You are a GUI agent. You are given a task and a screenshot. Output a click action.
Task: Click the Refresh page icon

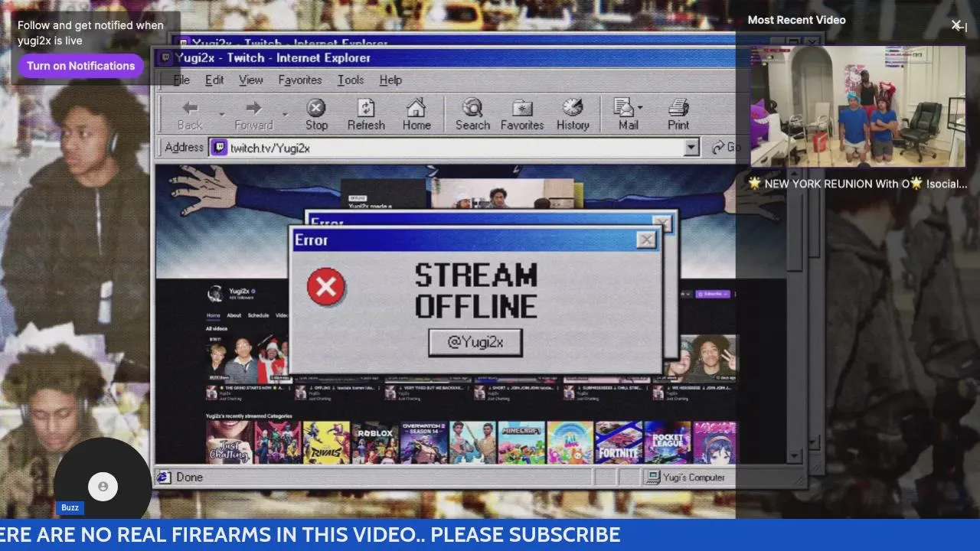(x=366, y=108)
